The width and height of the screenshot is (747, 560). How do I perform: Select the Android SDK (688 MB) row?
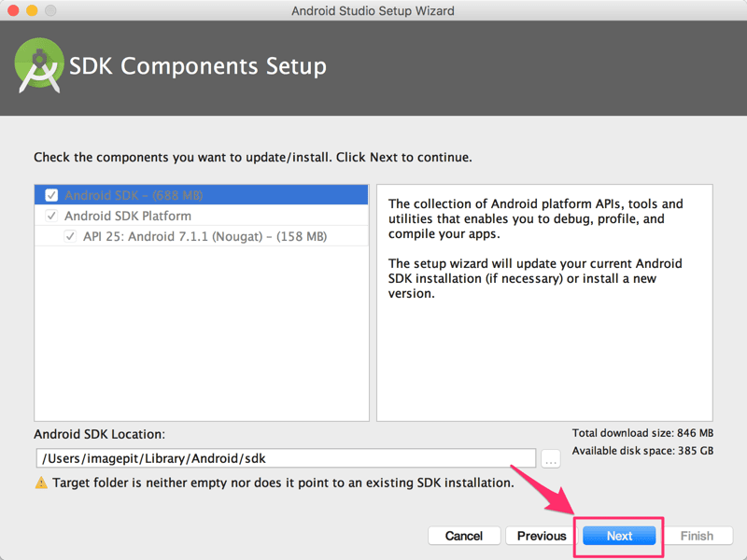[202, 195]
